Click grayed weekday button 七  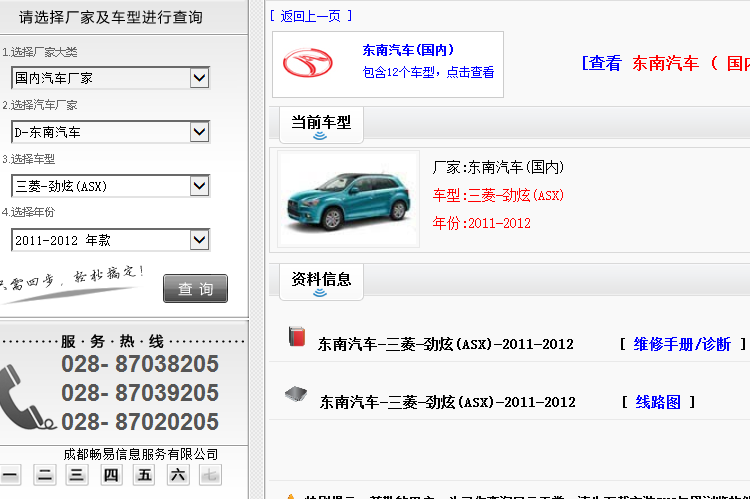click(210, 475)
